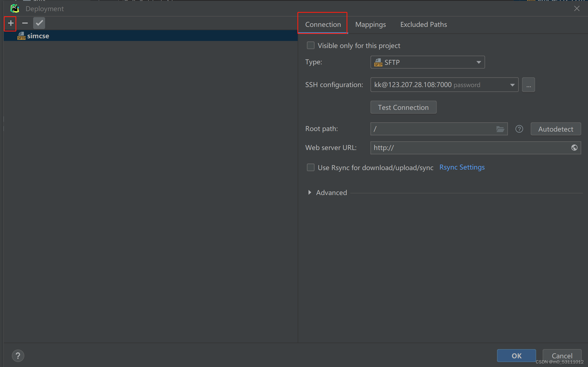Click the folder browse icon in Root path
The image size is (588, 367).
coord(500,129)
